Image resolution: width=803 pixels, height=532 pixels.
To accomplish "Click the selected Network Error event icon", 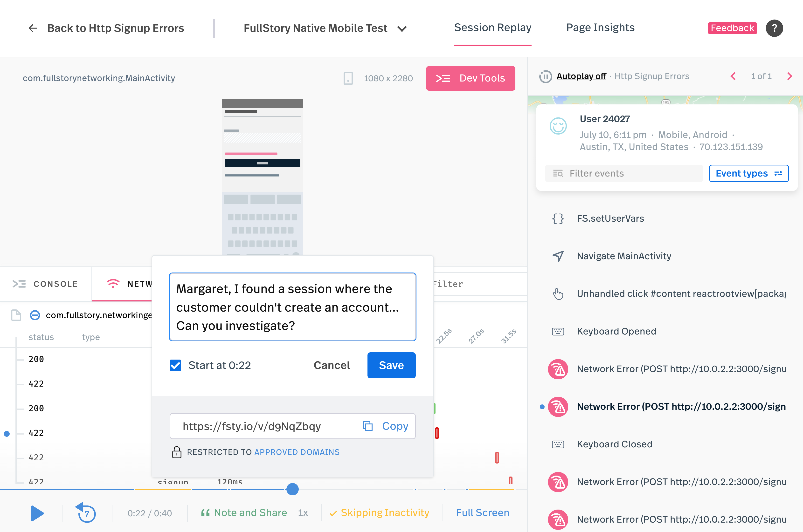I will pyautogui.click(x=558, y=406).
